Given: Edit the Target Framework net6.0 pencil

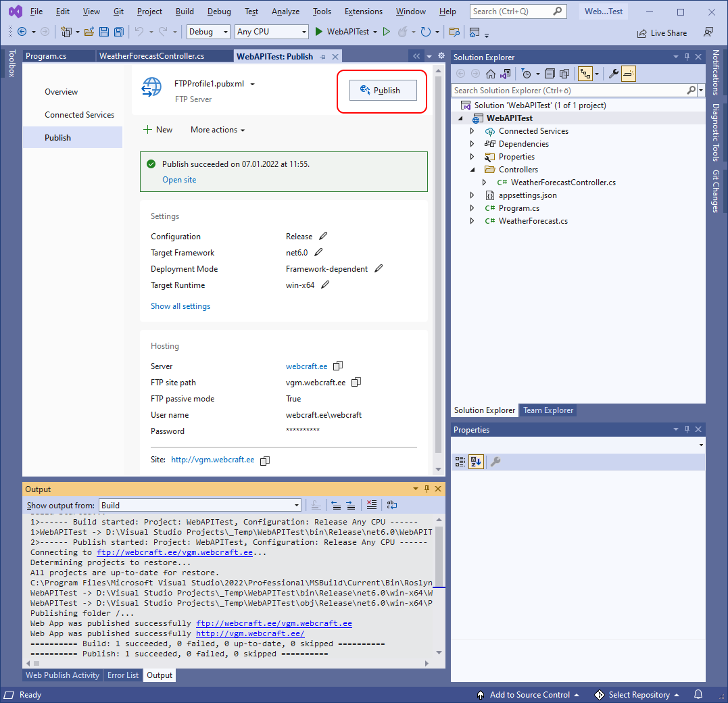Looking at the screenshot, I should [318, 252].
